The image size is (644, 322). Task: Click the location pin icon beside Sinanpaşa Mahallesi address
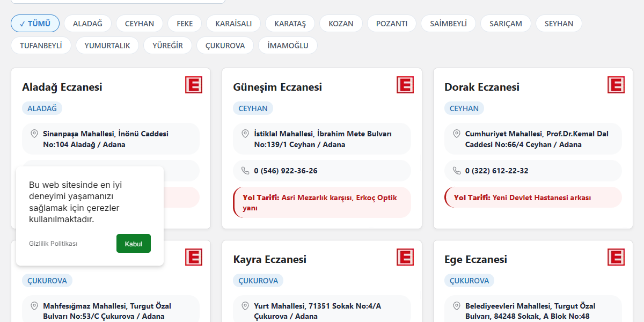click(x=34, y=134)
